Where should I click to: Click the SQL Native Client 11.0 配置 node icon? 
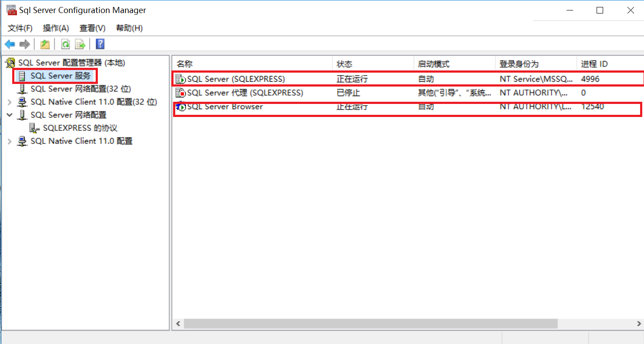[x=22, y=141]
